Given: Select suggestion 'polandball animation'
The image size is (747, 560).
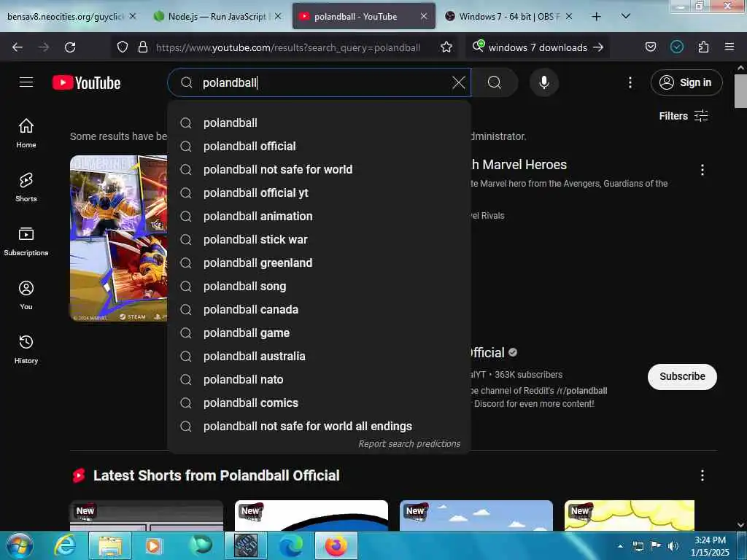Looking at the screenshot, I should [x=320, y=216].
